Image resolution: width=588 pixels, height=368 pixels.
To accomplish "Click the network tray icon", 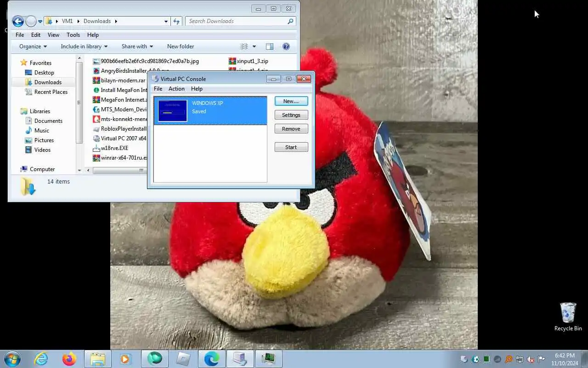I will 520,359.
